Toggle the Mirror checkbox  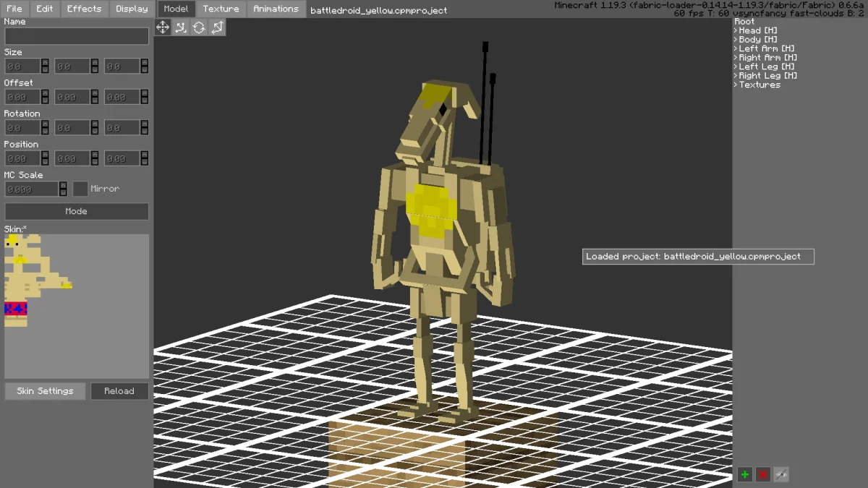click(x=80, y=189)
